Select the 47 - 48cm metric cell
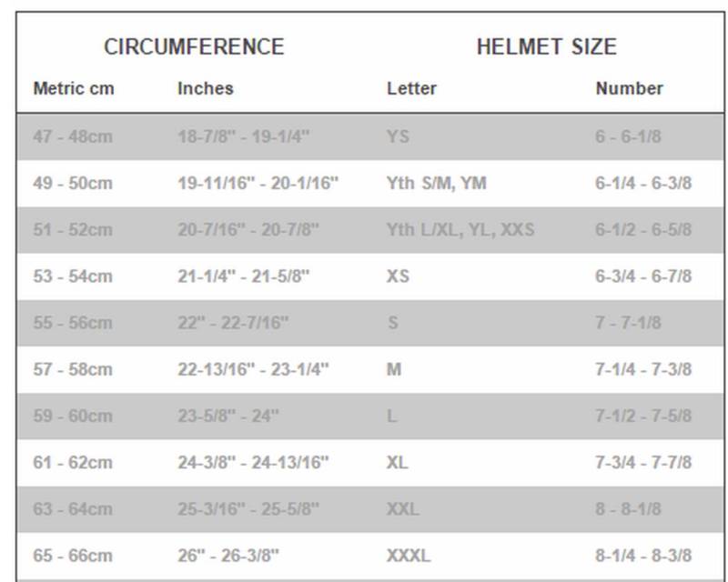Image resolution: width=728 pixels, height=582 pixels. [73, 137]
